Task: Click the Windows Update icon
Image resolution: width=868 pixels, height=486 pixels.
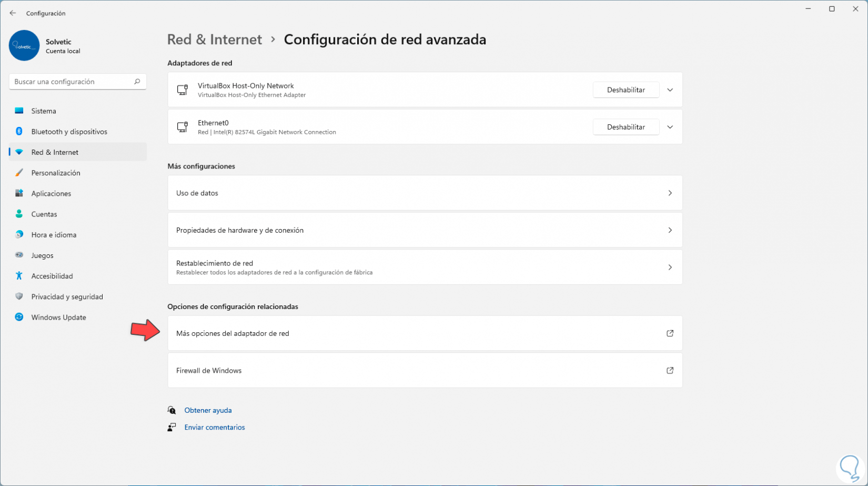Action: point(19,317)
